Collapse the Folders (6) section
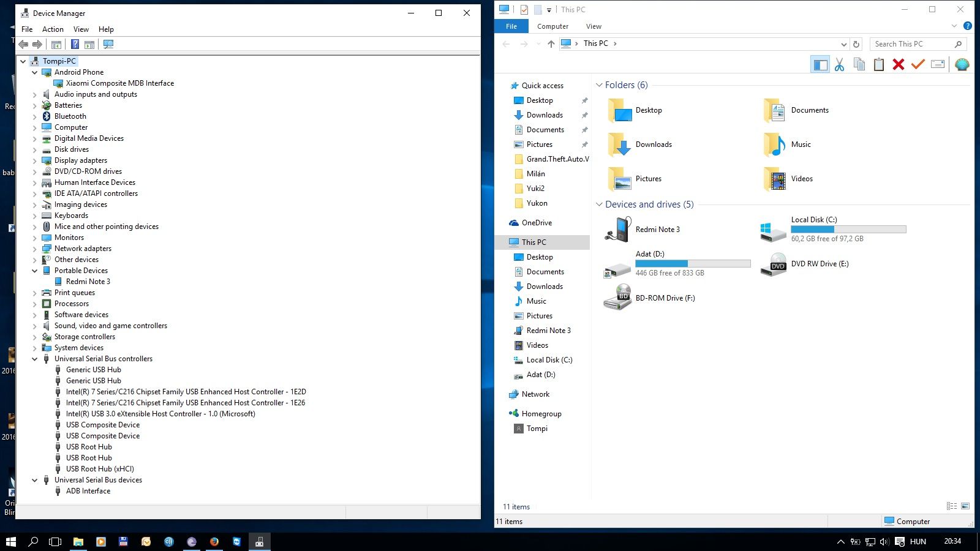Viewport: 980px width, 551px height. pyautogui.click(x=599, y=85)
